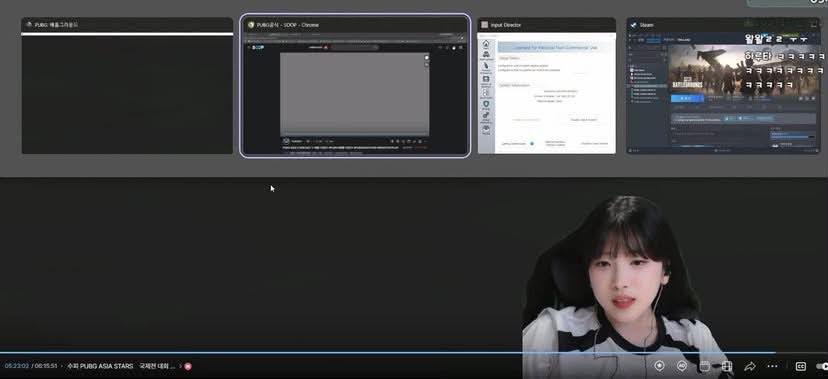Toggle closed captions with the CC button
Screen dimensions: 828x379
801,366
